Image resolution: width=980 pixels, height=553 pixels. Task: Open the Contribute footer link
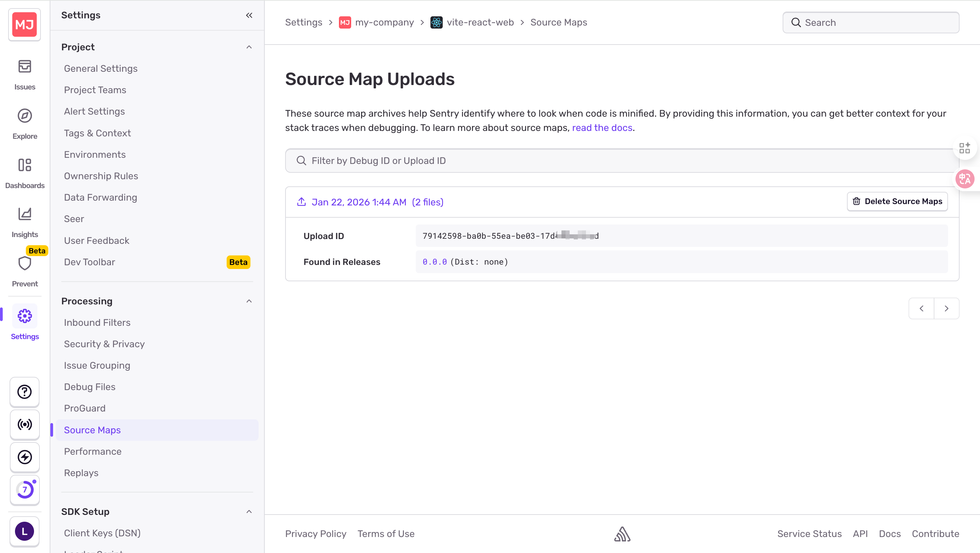[935, 534]
